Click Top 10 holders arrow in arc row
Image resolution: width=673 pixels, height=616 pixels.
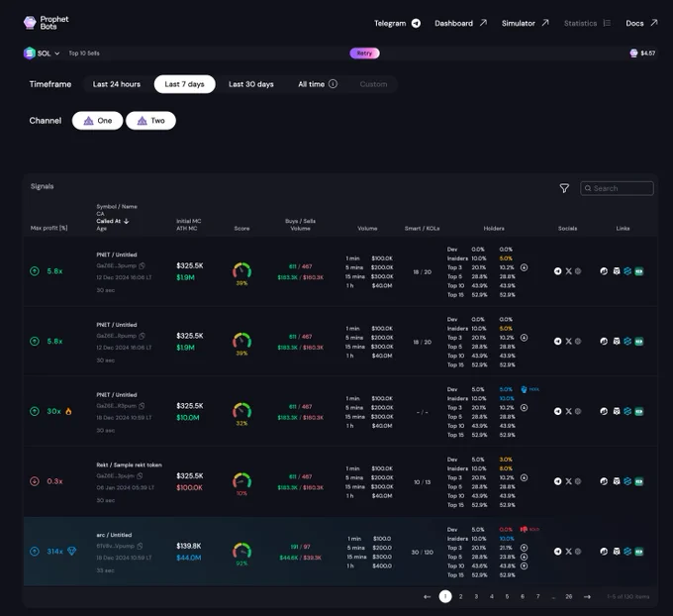coord(525,565)
